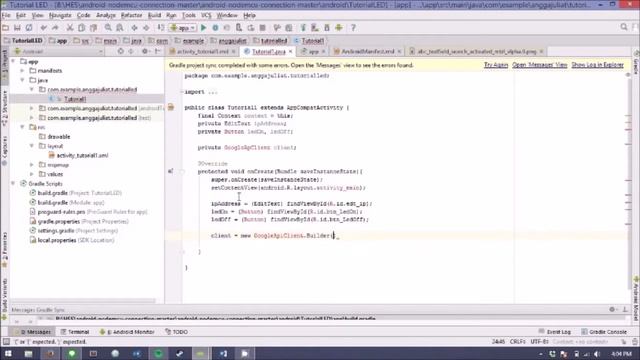The height and width of the screenshot is (360, 640).
Task: Click Try Again sync link
Action: click(496, 65)
